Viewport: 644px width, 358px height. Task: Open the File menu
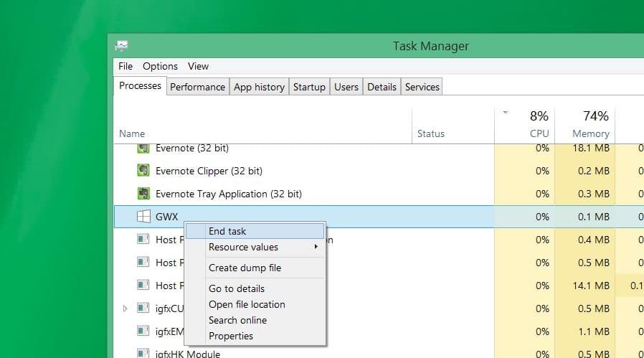pos(126,66)
